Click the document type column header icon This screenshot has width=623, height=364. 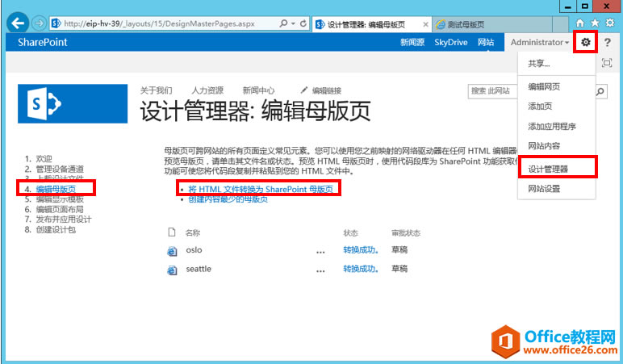pyautogui.click(x=172, y=232)
